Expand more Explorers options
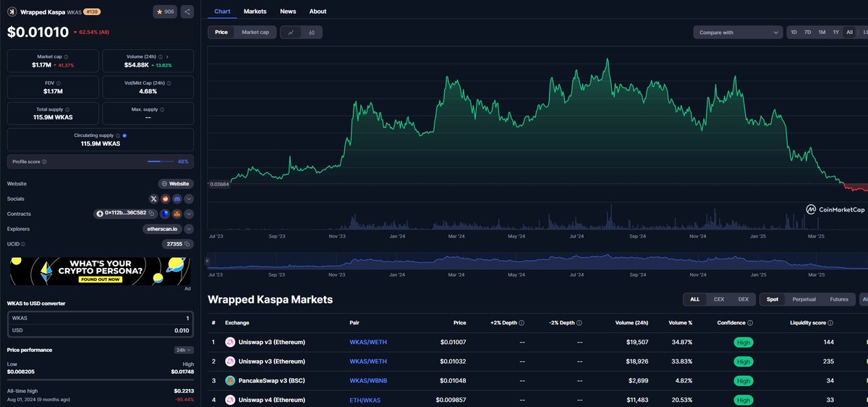 point(189,229)
